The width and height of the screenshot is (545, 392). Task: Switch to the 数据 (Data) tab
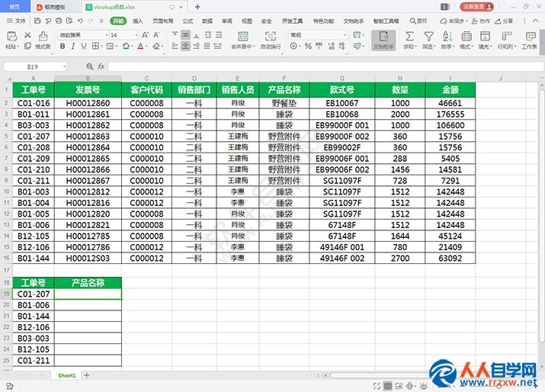tap(207, 21)
